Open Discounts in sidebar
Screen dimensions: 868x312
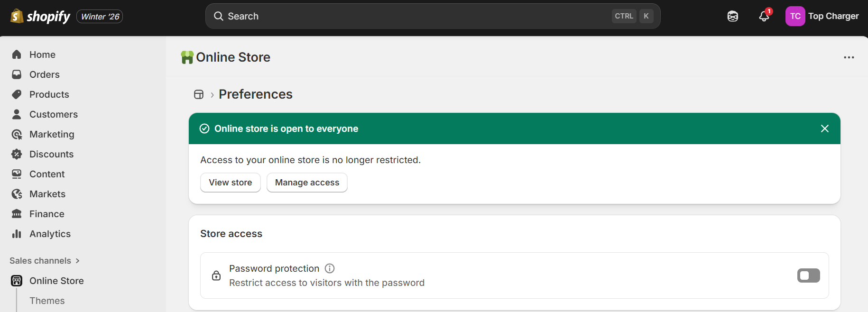click(x=52, y=154)
